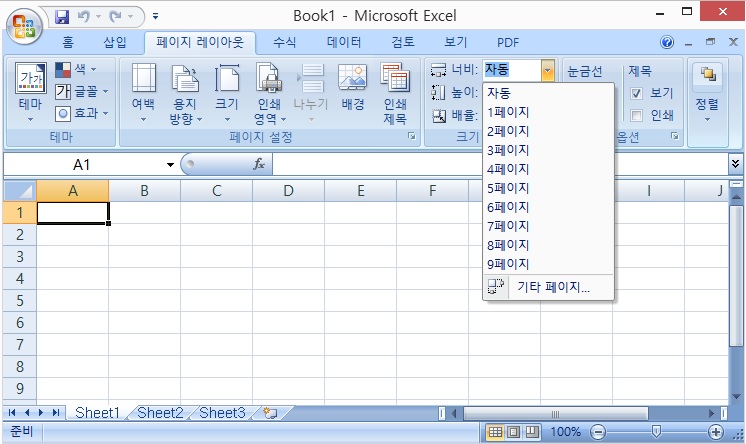Redo the last action
This screenshot has height=444, width=746.
coord(115,17)
